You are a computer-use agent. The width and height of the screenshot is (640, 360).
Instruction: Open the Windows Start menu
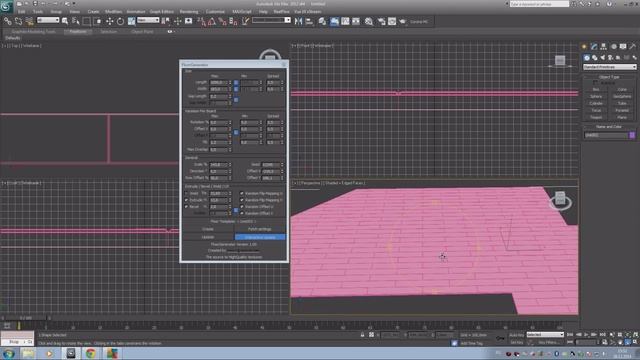pyautogui.click(x=9, y=353)
